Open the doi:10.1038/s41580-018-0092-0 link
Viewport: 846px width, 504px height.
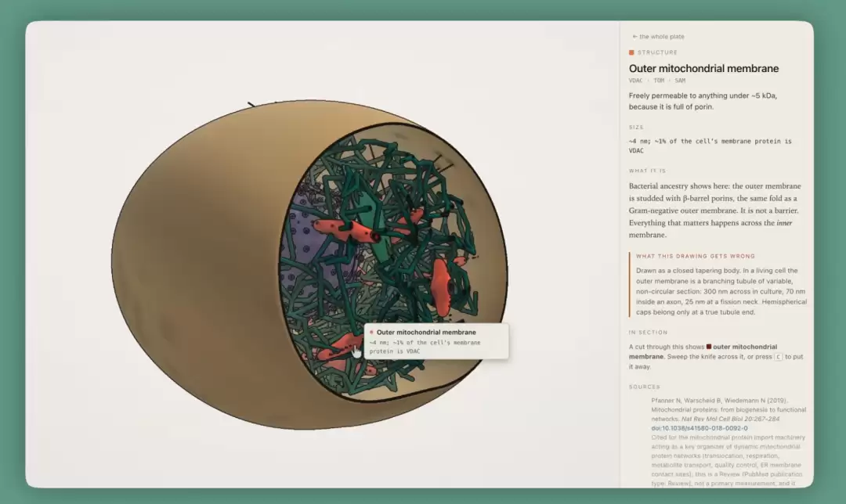pos(700,428)
